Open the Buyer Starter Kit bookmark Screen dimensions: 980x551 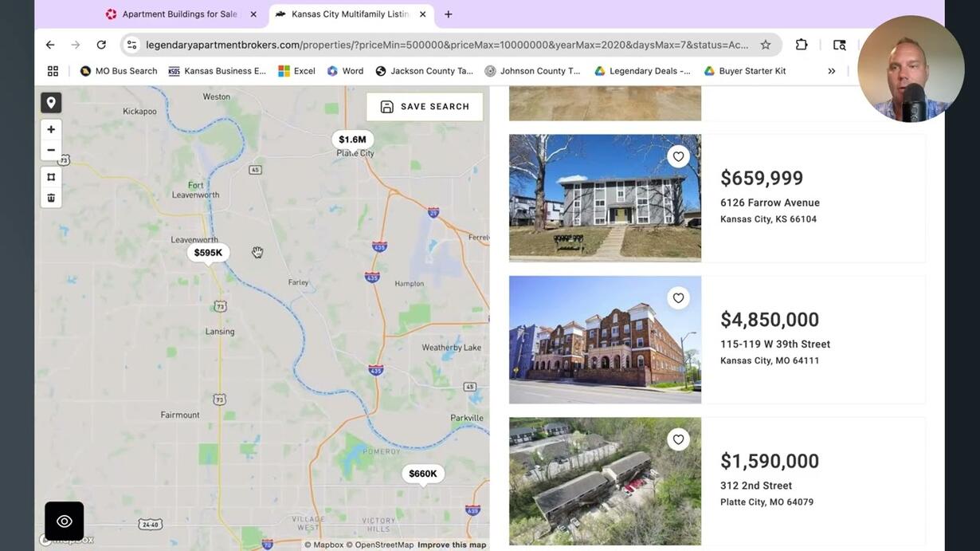click(x=745, y=71)
